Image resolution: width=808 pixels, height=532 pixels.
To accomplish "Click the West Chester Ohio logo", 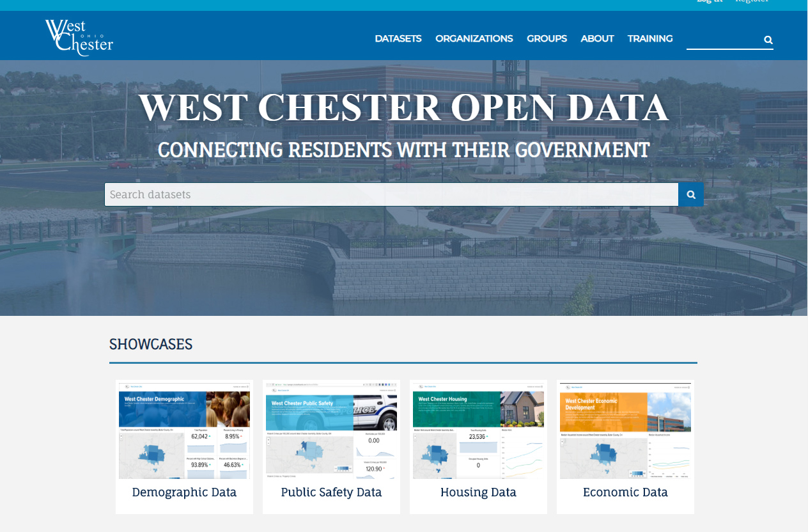I will click(x=79, y=37).
